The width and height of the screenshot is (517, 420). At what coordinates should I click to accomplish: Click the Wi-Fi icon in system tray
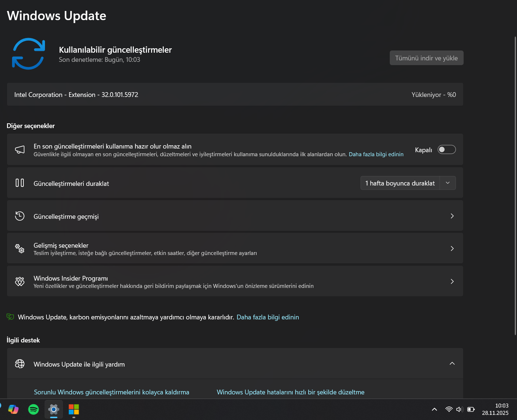(449, 409)
